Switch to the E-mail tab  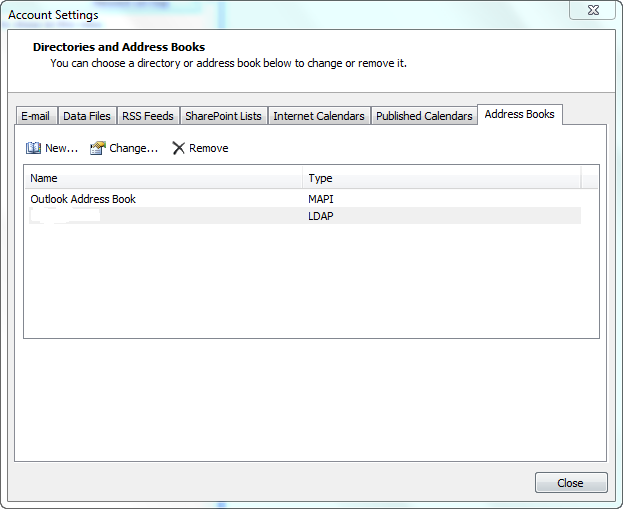pyautogui.click(x=36, y=116)
